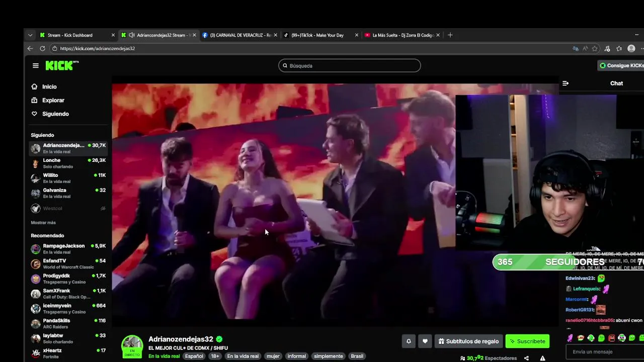Open Galvaniza channel in sidebar
Viewport: 644px width, 362px height.
pyautogui.click(x=68, y=194)
